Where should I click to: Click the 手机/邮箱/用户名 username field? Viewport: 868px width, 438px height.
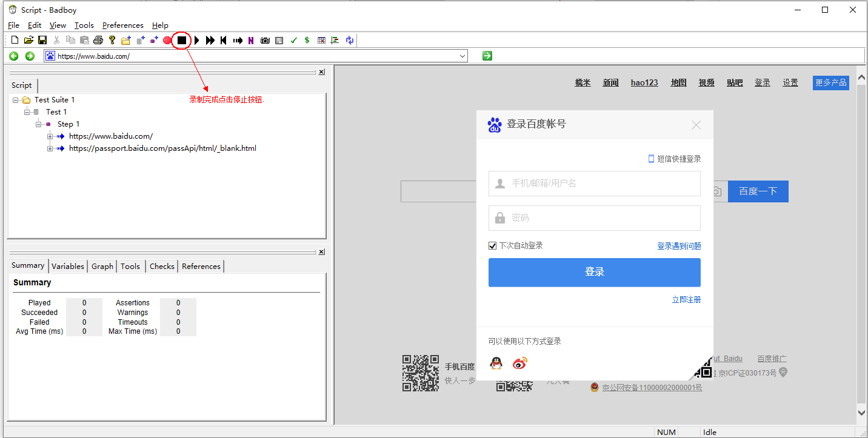pyautogui.click(x=595, y=183)
